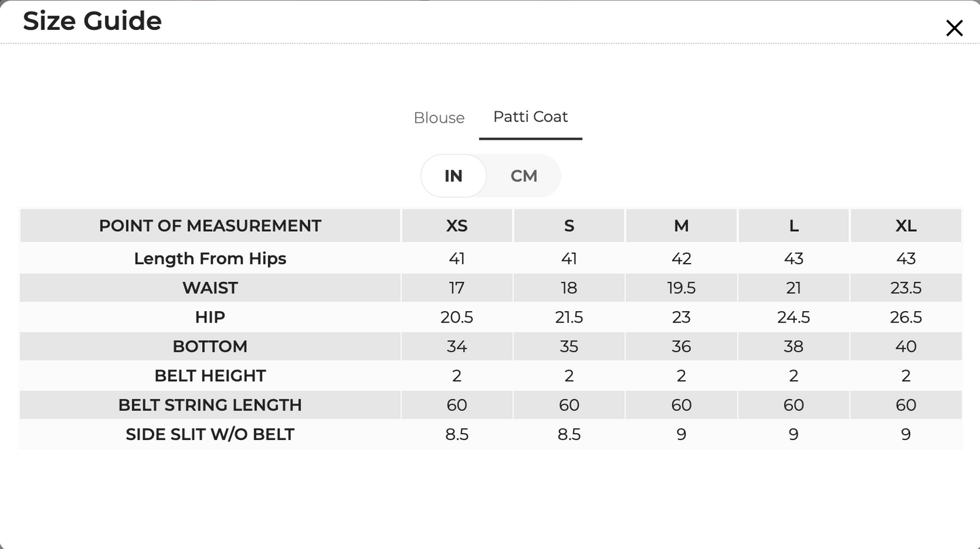Screen dimensions: 980x549
Task: Click the L size column header
Action: click(x=793, y=226)
